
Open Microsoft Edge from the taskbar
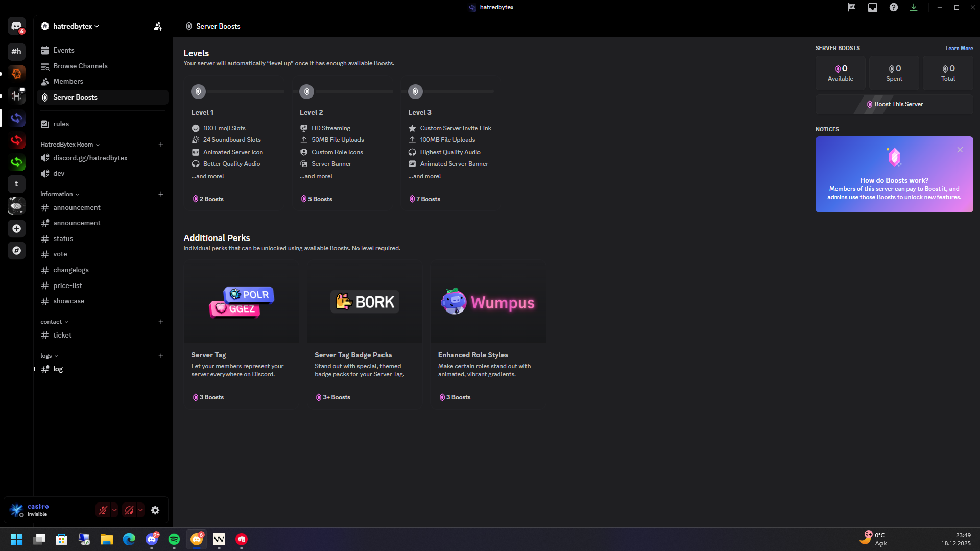129,539
